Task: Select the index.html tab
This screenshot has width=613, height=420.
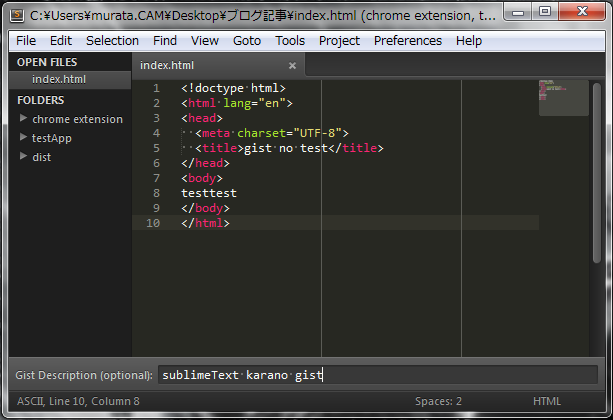Action: 218,65
